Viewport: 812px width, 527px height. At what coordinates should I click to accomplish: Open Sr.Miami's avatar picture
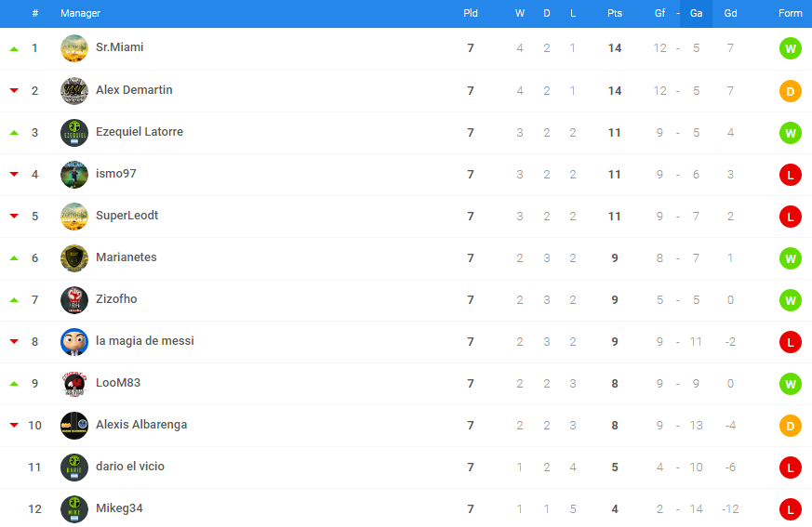pyautogui.click(x=74, y=48)
